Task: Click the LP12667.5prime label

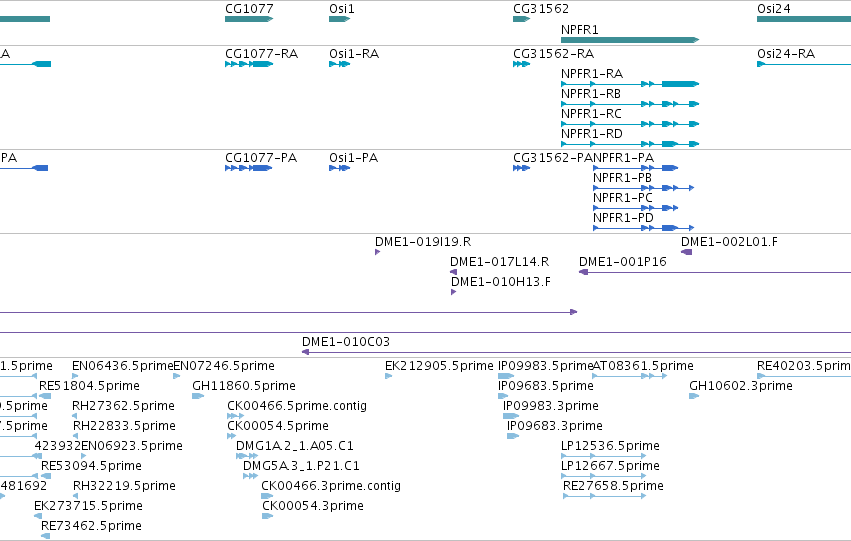Action: click(x=610, y=466)
